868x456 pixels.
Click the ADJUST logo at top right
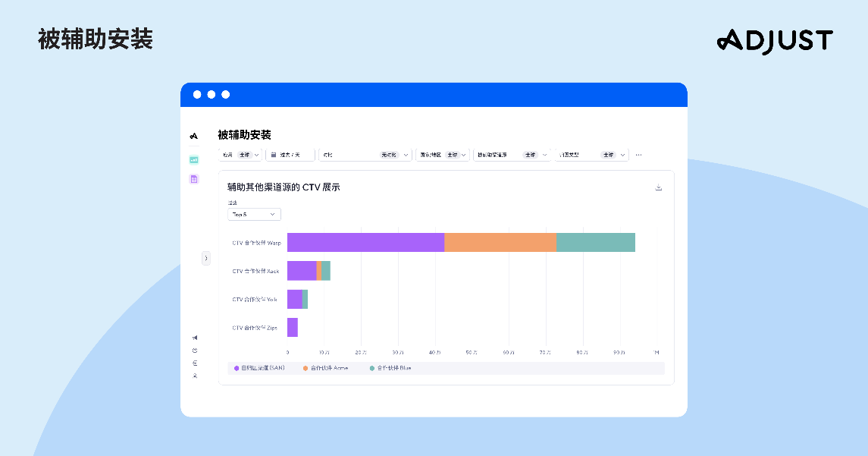pyautogui.click(x=775, y=42)
